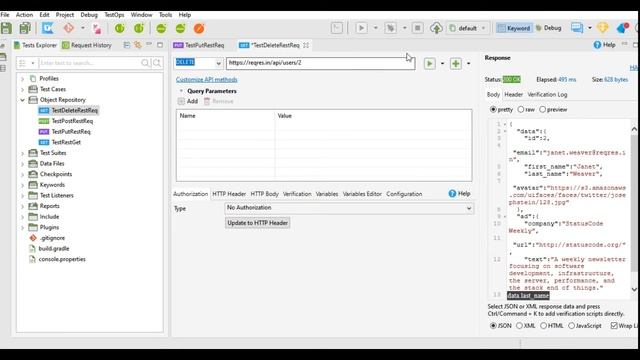Click the pink toolbar icon beside Git
The height and width of the screenshot is (360, 640).
point(97,28)
